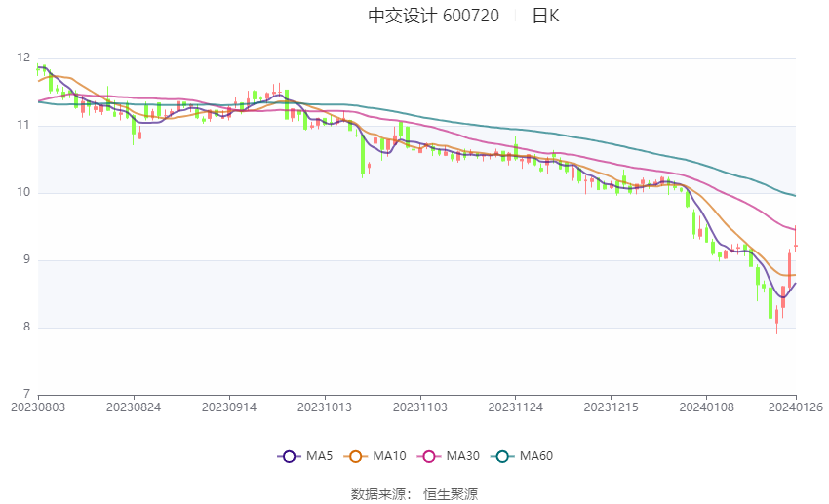This screenshot has height=504, width=829.
Task: Click the 20230914 date axis label
Action: click(229, 407)
